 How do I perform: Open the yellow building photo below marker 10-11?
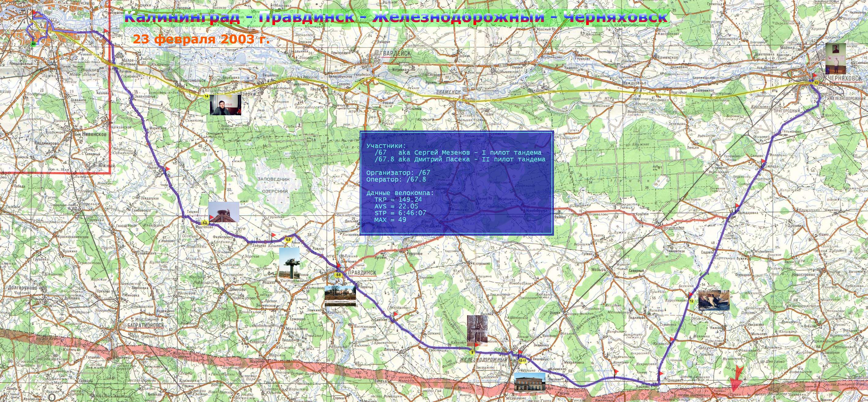coord(530,382)
